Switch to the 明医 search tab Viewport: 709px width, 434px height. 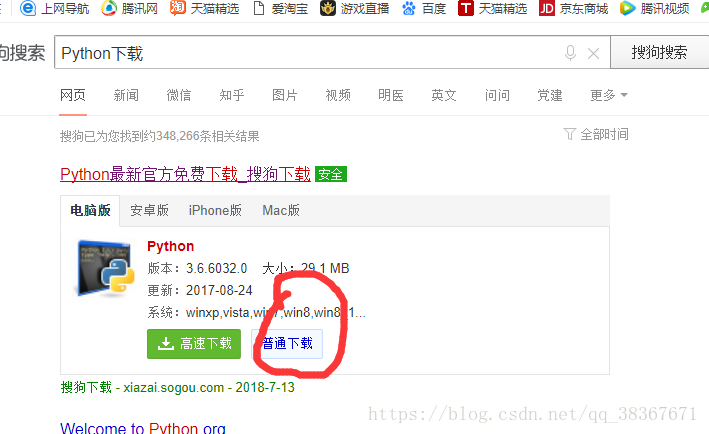click(391, 95)
